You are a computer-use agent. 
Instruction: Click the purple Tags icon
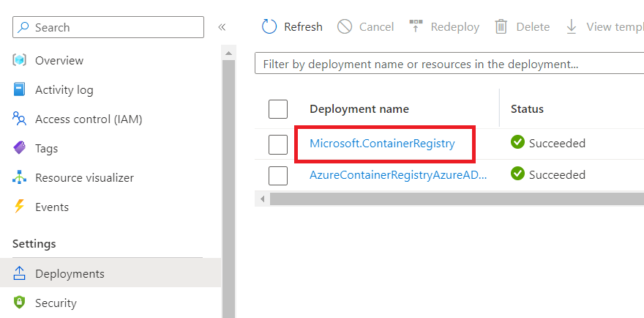click(x=20, y=148)
